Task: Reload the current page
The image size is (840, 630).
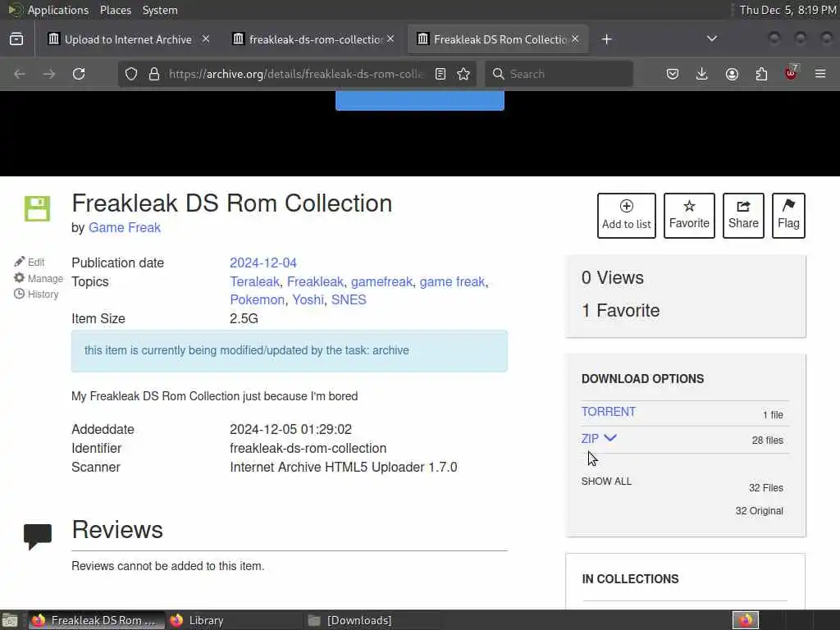Action: pyautogui.click(x=79, y=74)
